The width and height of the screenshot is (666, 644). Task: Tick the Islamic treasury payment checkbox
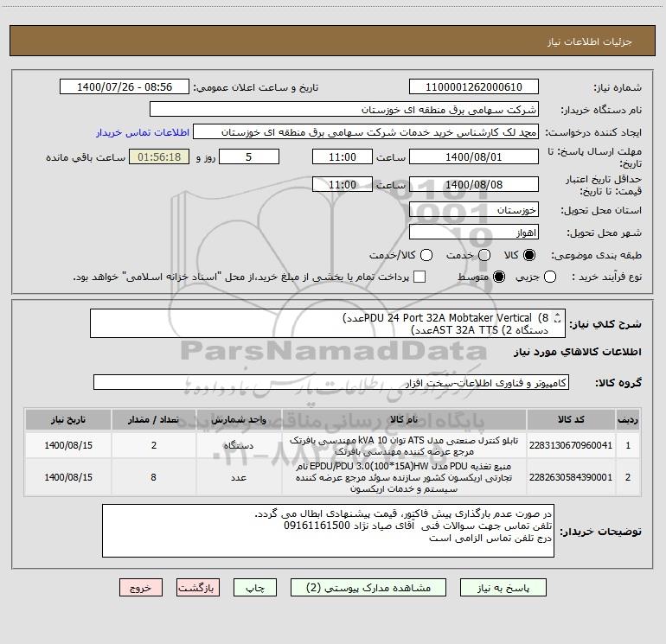[419, 277]
